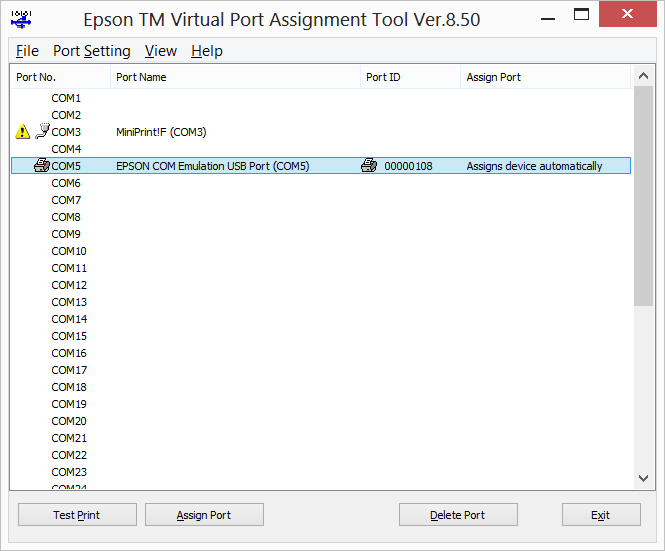
Task: Sort by Port No. column header
Action: pyautogui.click(x=60, y=77)
